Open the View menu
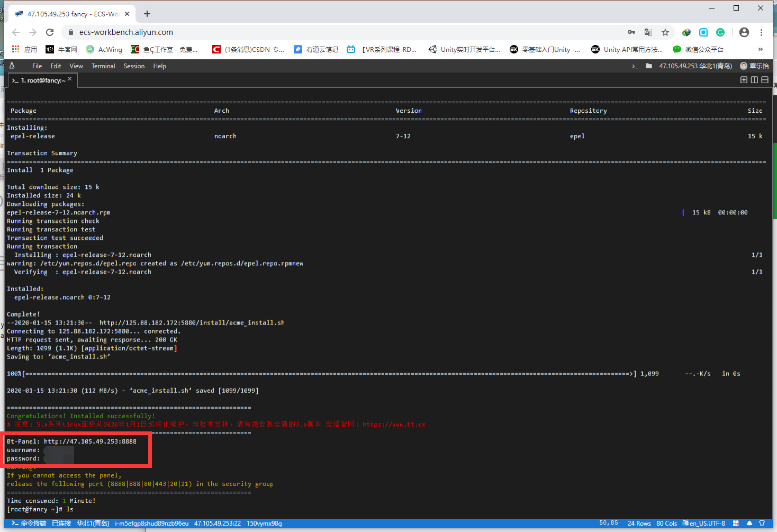 pyautogui.click(x=76, y=66)
